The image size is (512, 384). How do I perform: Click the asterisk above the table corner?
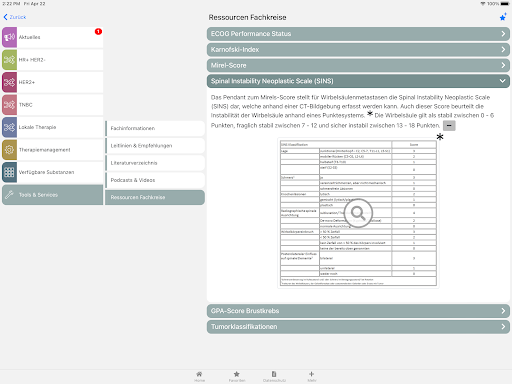tap(440, 136)
